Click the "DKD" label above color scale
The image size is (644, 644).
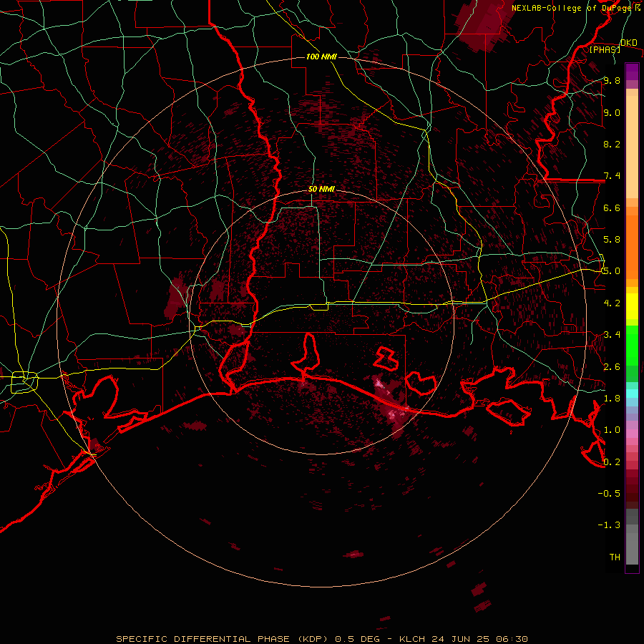tap(628, 43)
